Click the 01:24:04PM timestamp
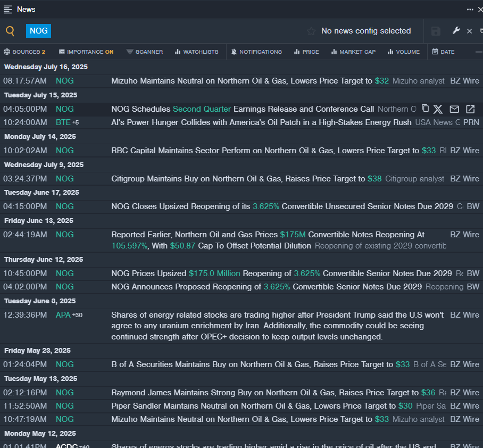483x448 pixels. tap(25, 364)
